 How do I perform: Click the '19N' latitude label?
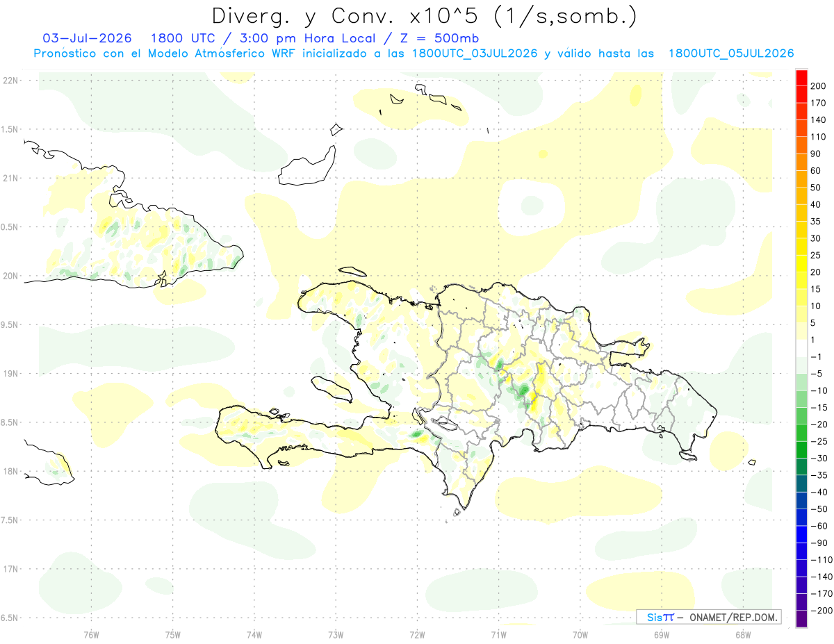point(10,374)
